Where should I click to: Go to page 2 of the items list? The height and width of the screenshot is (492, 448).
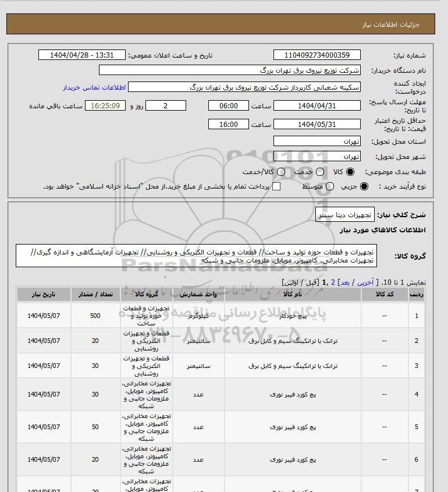(x=333, y=282)
